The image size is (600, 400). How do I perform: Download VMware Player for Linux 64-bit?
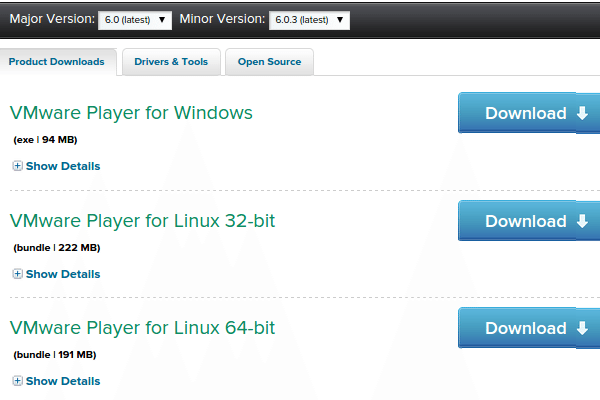tap(526, 329)
